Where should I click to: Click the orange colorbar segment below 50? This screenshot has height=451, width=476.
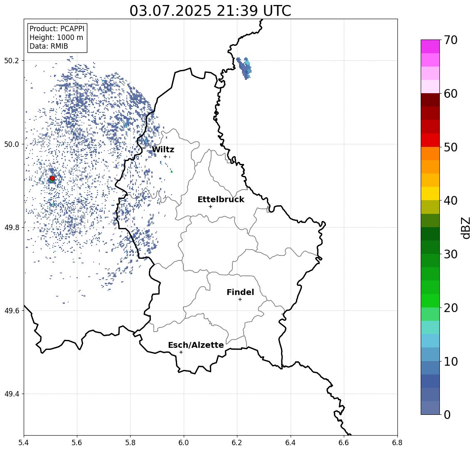point(430,154)
